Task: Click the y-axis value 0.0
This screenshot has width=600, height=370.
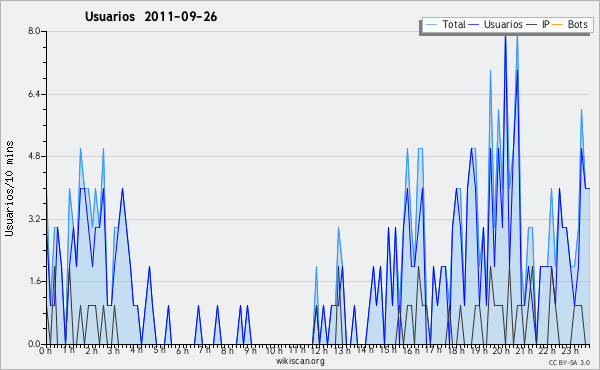Action: [x=34, y=344]
